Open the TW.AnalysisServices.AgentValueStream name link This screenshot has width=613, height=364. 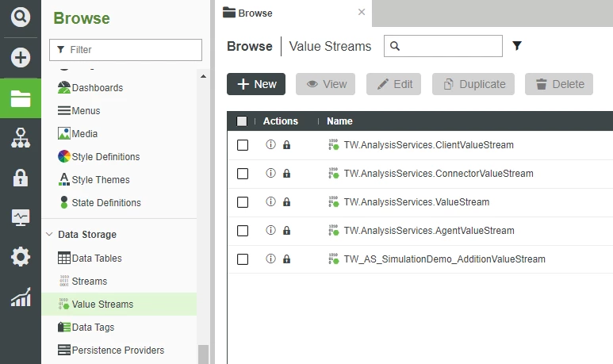point(429,231)
